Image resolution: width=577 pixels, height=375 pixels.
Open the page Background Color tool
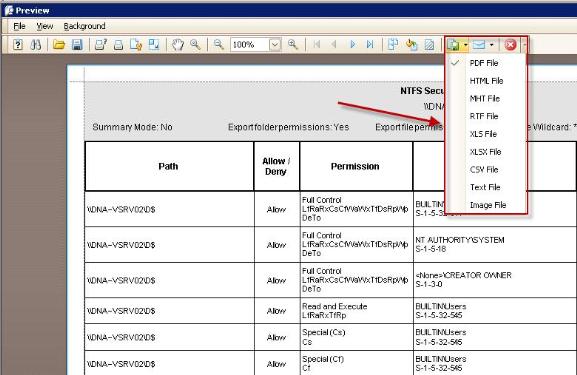[x=411, y=45]
